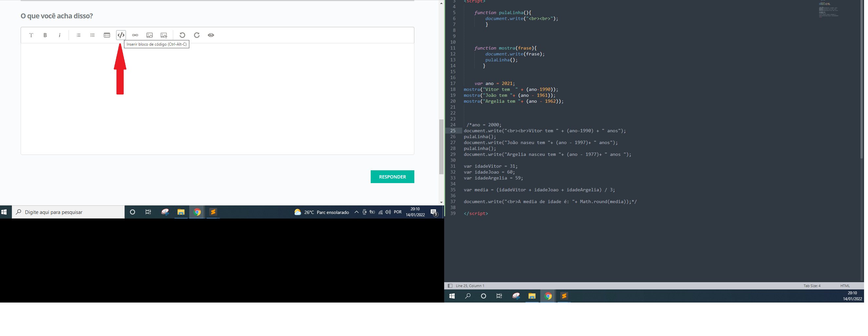
Task: Open the 'Tab Size: 4' selector
Action: click(812, 286)
